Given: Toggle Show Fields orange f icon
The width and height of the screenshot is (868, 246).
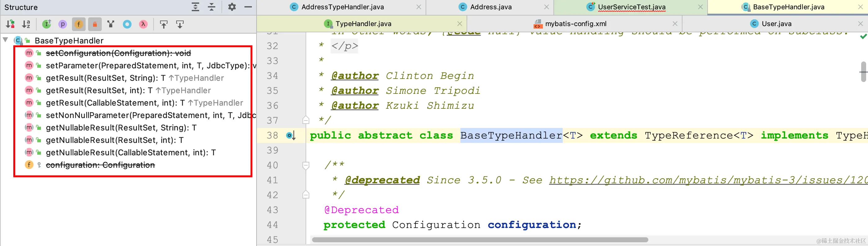Looking at the screenshot, I should (79, 24).
